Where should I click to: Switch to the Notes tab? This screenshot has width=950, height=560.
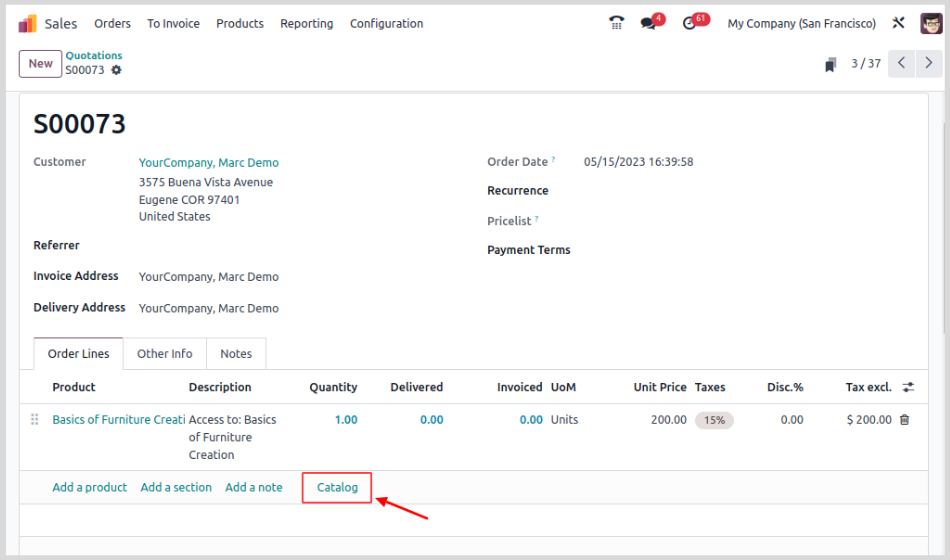click(236, 353)
